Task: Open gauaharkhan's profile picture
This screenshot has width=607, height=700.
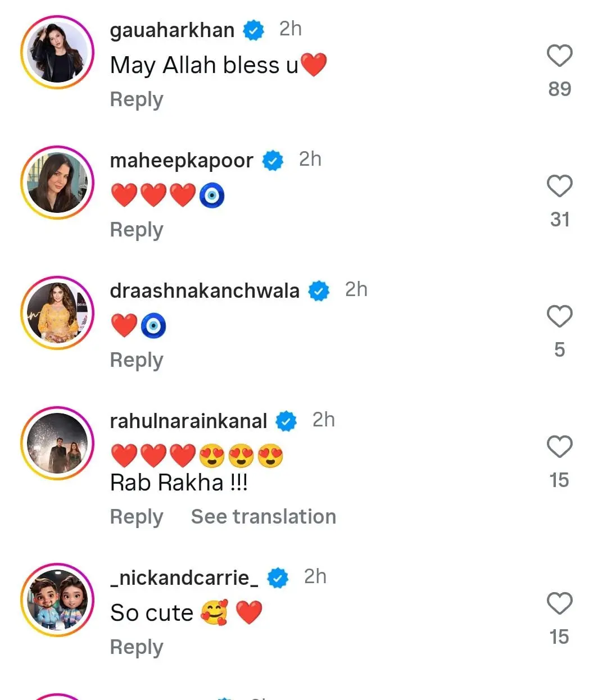Action: (x=57, y=52)
